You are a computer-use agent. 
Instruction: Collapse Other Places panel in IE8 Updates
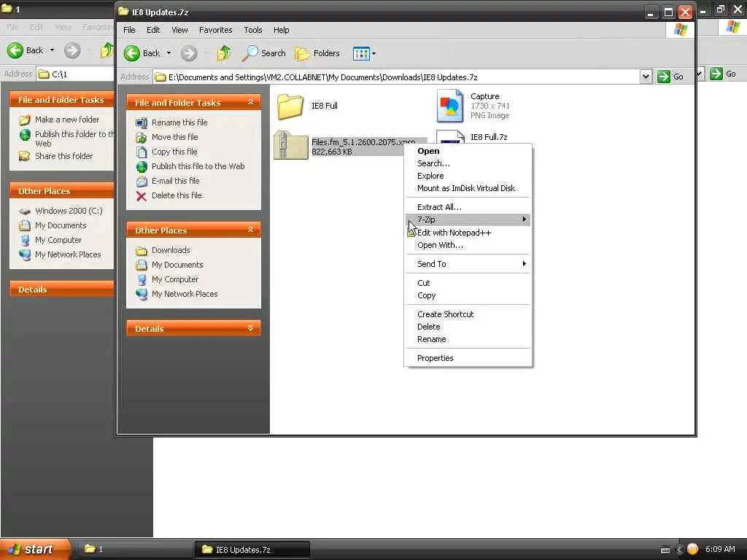tap(251, 230)
